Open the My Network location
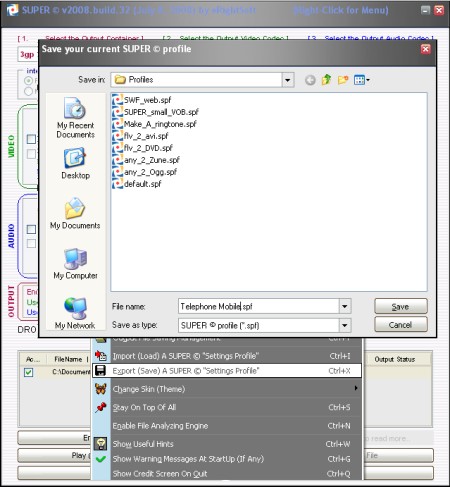This screenshot has height=487, width=450. (75, 313)
